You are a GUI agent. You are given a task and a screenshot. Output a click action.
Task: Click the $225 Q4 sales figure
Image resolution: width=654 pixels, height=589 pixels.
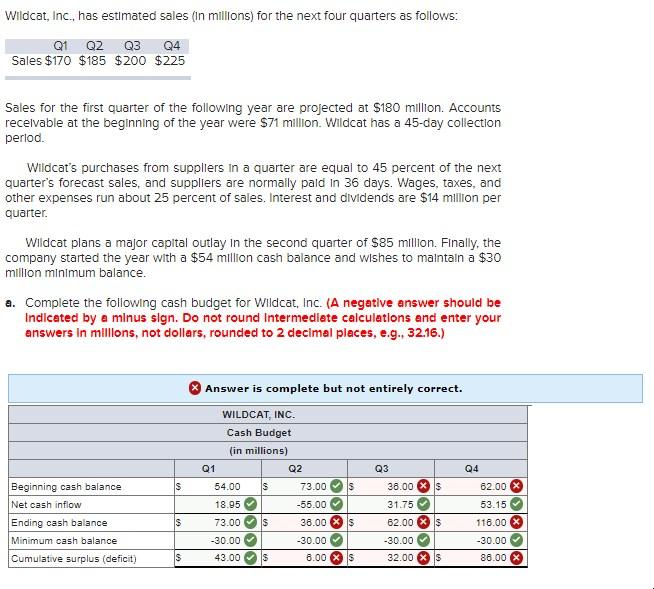[170, 60]
